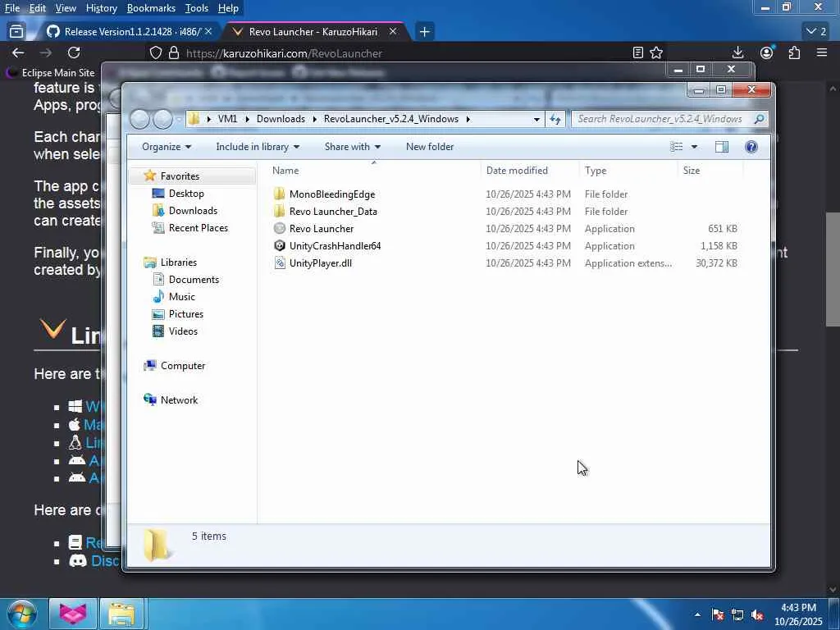This screenshot has height=630, width=840.
Task: Open Firefox Tools menu
Action: click(197, 8)
